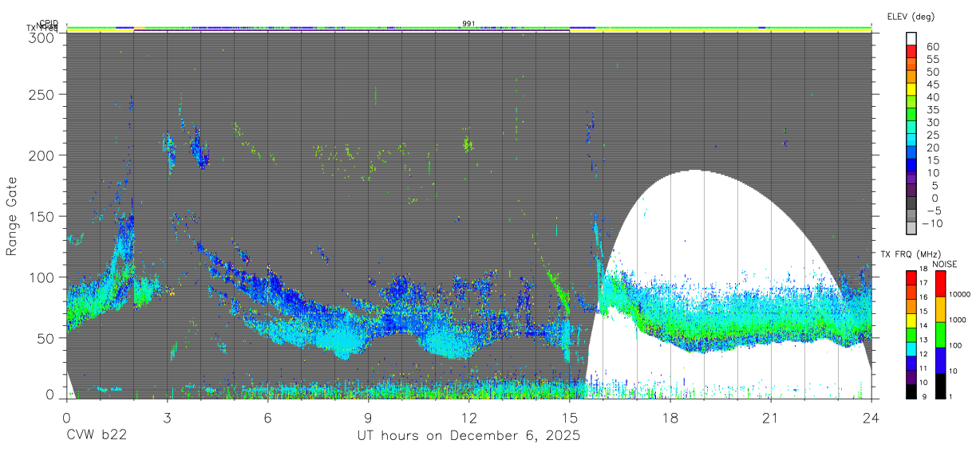Click x-axis tick label '24'
The image size is (980, 452).
871,418
